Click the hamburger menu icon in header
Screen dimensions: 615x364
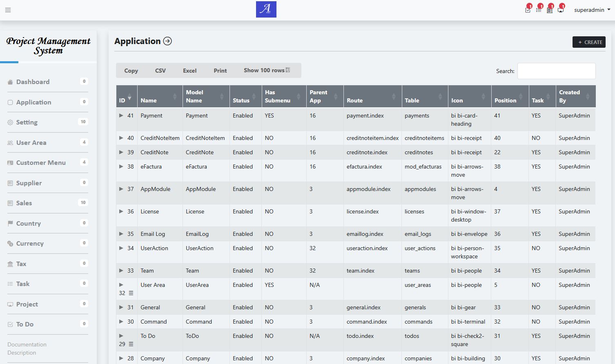8,10
